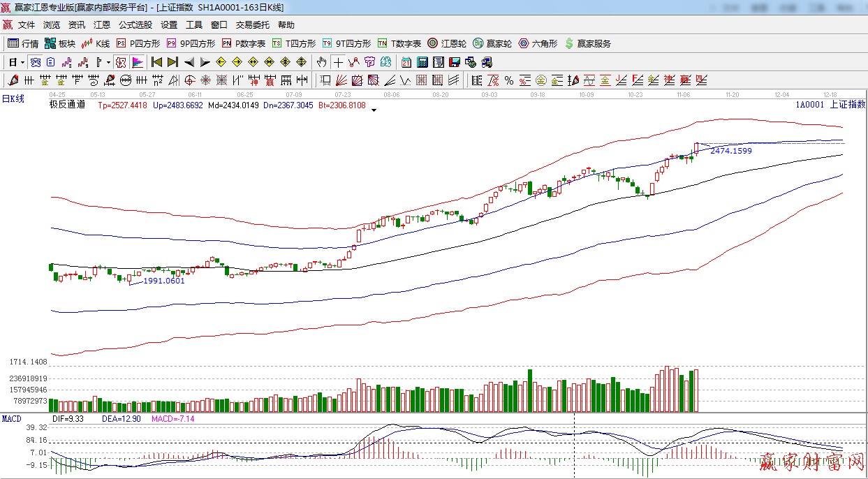This screenshot has width=868, height=479.
Task: Click the 板块 sector button
Action: click(59, 43)
